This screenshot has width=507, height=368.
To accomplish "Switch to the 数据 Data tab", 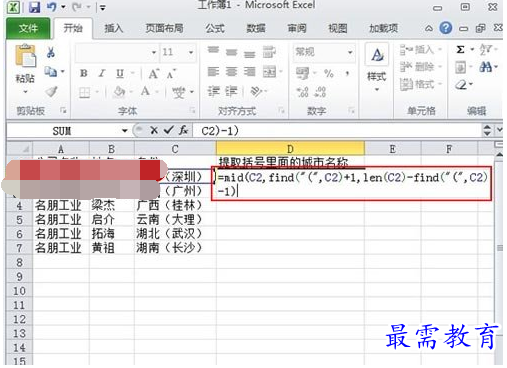I will pos(256,28).
